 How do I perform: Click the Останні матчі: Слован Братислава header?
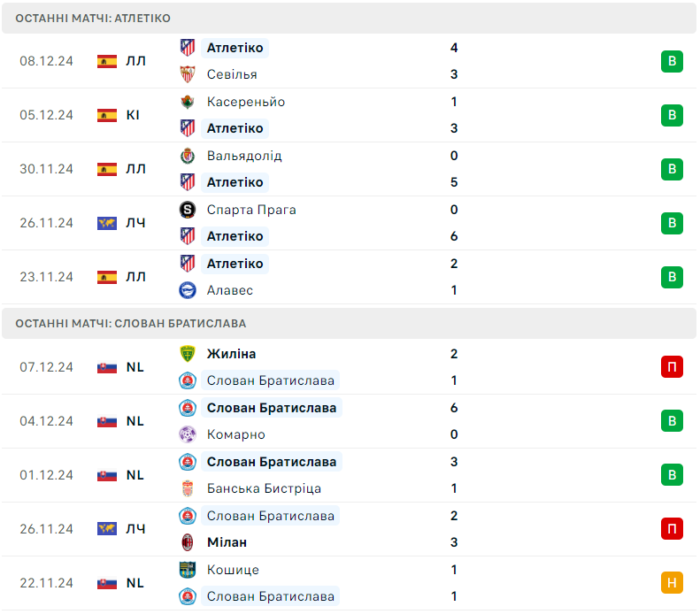(131, 324)
